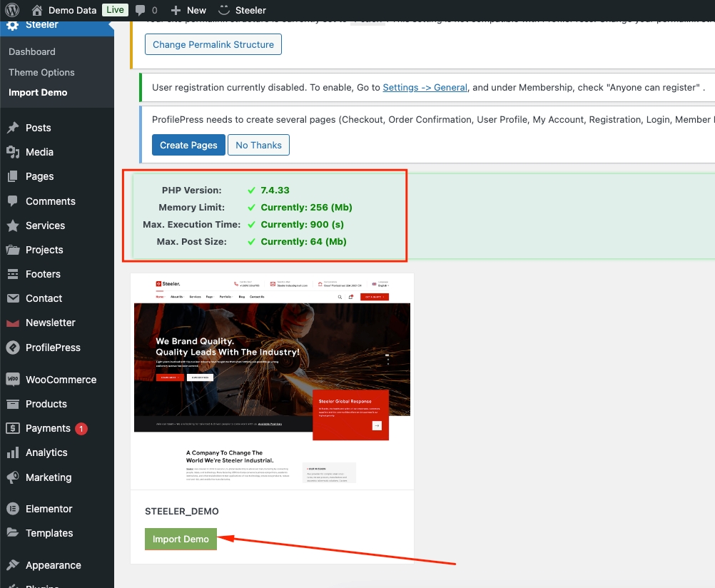Viewport: 715px width, 588px height.
Task: Select Dashboard under Steeler menu
Action: click(31, 51)
